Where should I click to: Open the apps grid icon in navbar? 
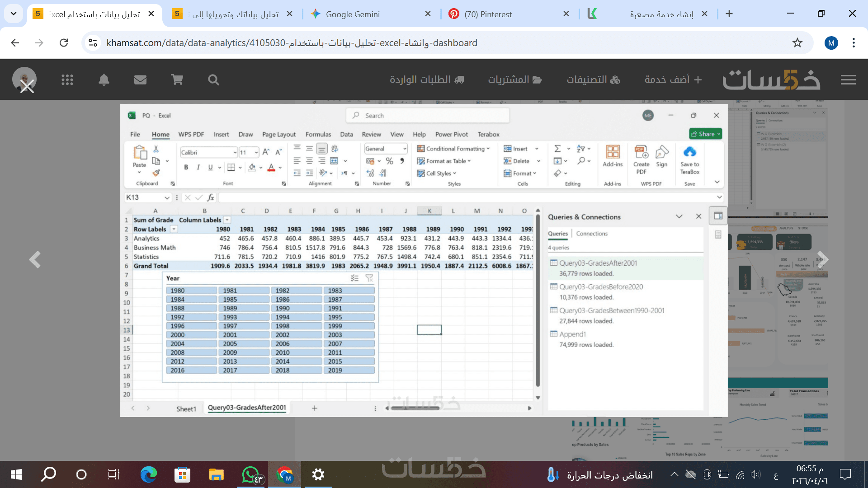[x=67, y=80]
